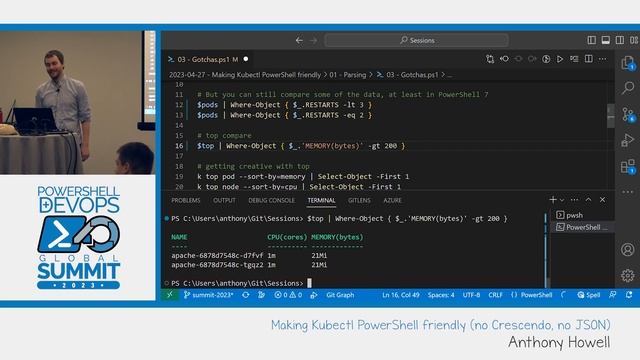This screenshot has width=640, height=360.
Task: Close the terminal panel with the X
Action: (602, 200)
